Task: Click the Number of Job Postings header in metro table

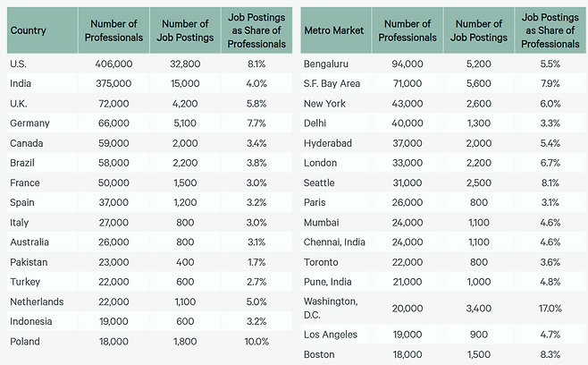Action: [x=477, y=30]
